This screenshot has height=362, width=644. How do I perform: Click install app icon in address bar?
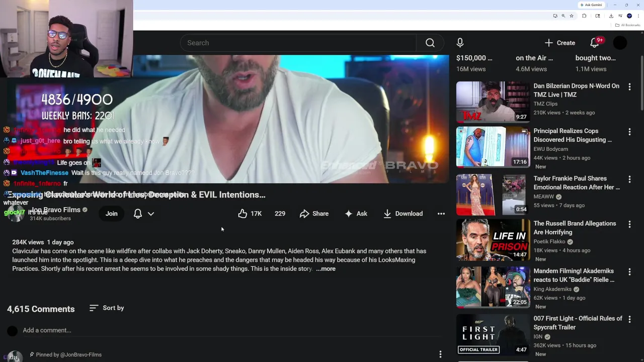pyautogui.click(x=555, y=16)
